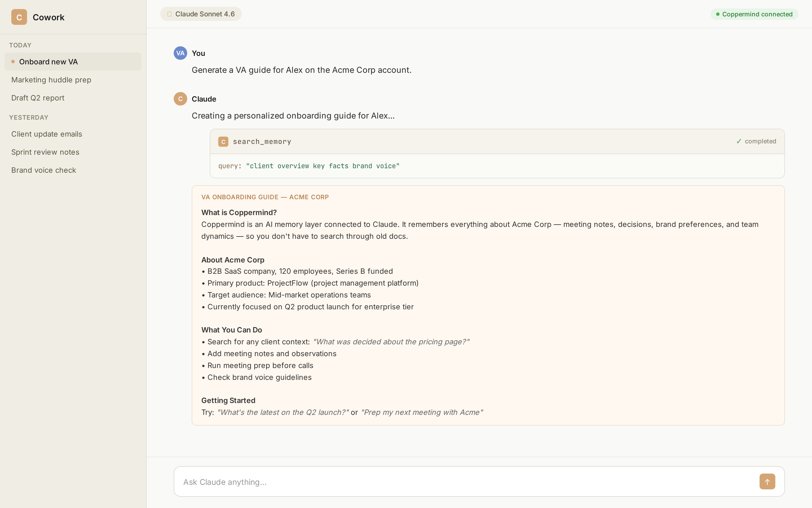Click the small icon in the model pill
The image size is (812, 508).
pyautogui.click(x=169, y=14)
